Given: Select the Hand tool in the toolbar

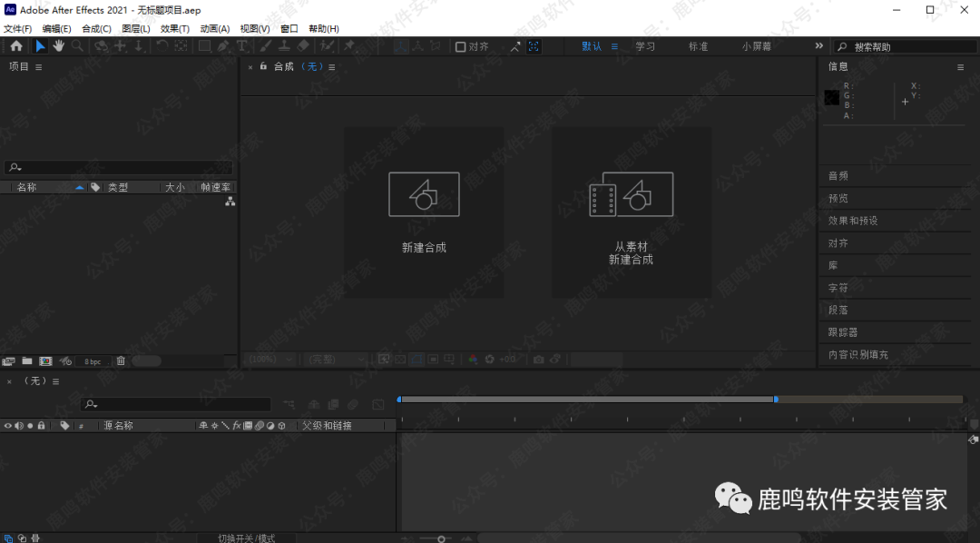Looking at the screenshot, I should pos(59,46).
